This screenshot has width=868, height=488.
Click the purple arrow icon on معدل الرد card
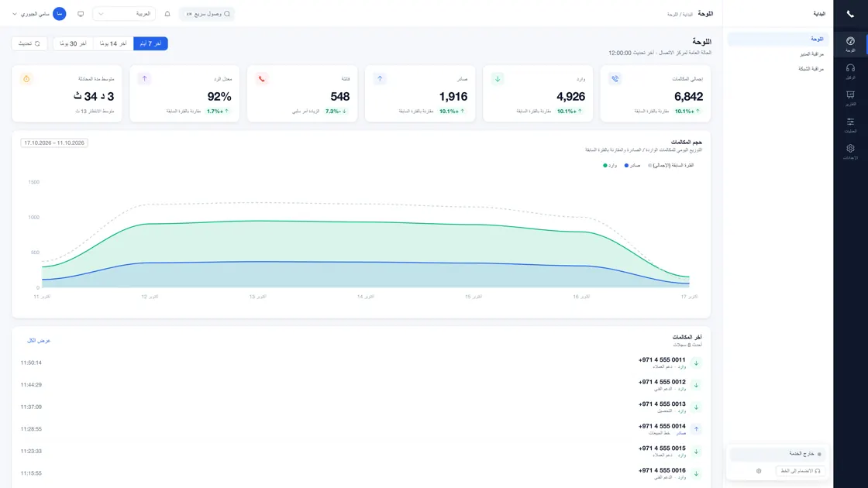point(144,78)
